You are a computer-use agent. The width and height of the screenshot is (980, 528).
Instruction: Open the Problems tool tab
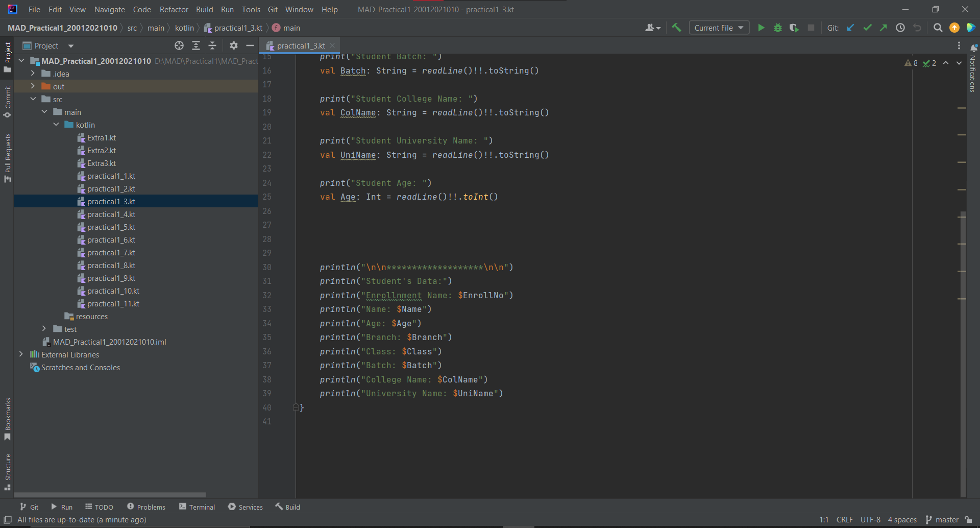[x=146, y=507]
